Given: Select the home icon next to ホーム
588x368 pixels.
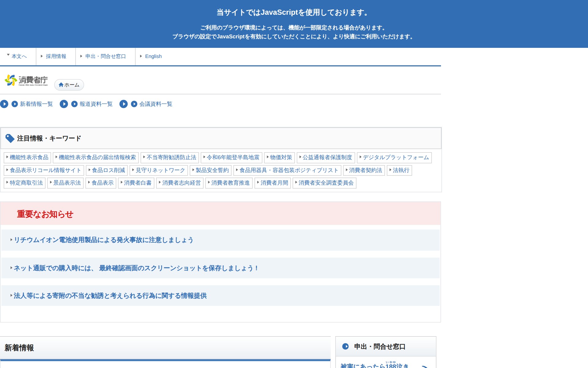Looking at the screenshot, I should [x=61, y=85].
